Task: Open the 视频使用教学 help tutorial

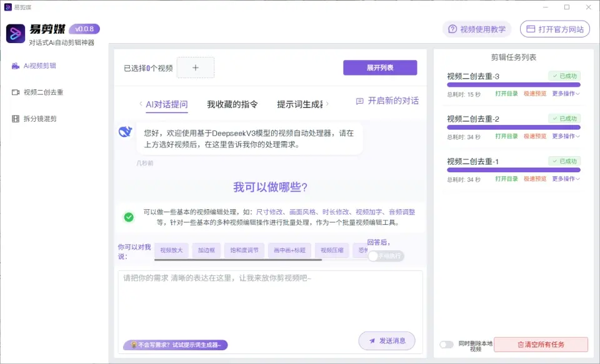Action: 477,29
